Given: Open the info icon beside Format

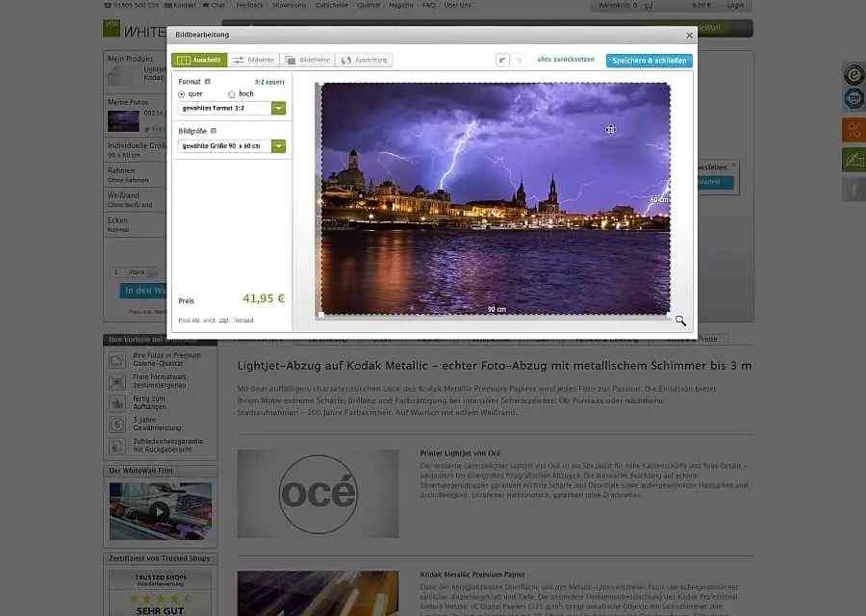Looking at the screenshot, I should pos(208,82).
